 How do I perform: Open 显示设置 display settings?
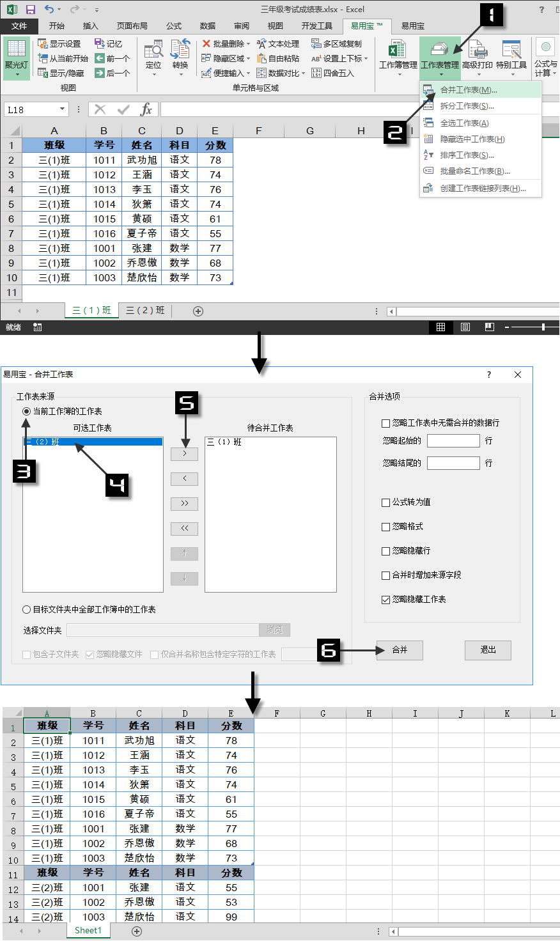[59, 43]
